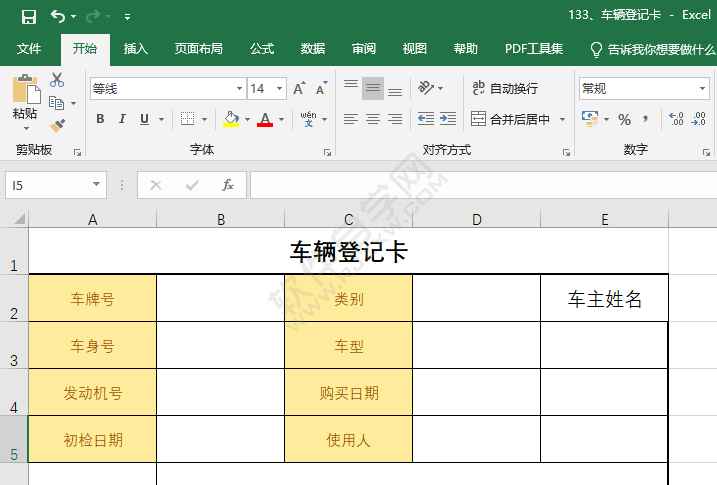Click the Orientation text angle icon
Screen dimensions: 717x485
tap(426, 88)
